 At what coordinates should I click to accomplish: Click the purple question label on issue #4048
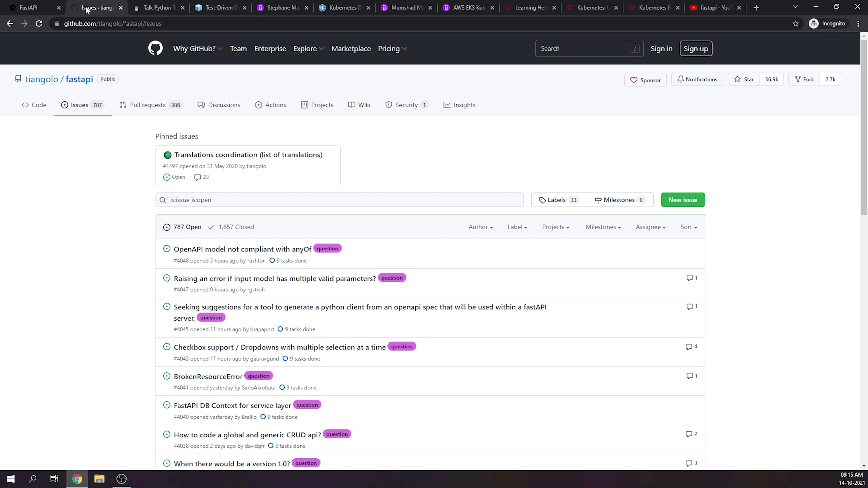click(x=327, y=249)
